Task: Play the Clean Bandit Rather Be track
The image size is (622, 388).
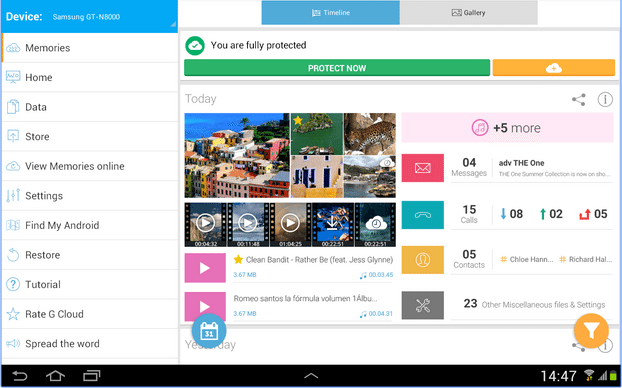Action: click(205, 268)
